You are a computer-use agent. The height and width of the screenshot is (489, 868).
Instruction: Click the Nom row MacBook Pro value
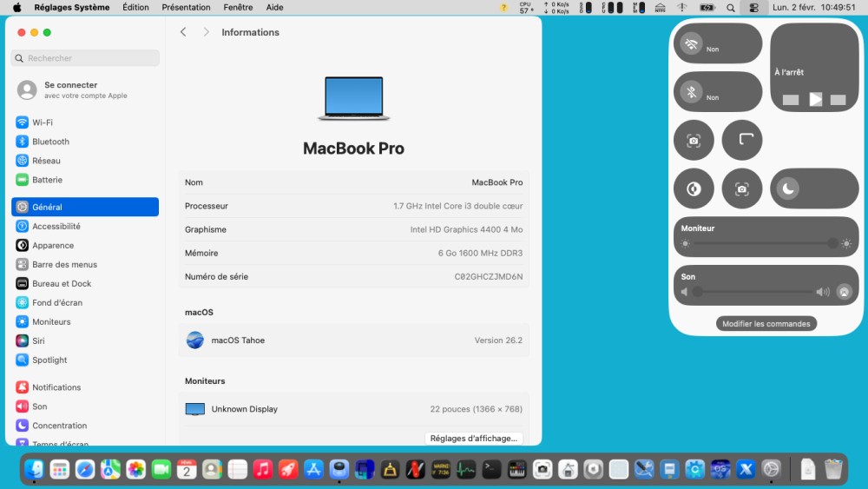tap(496, 182)
